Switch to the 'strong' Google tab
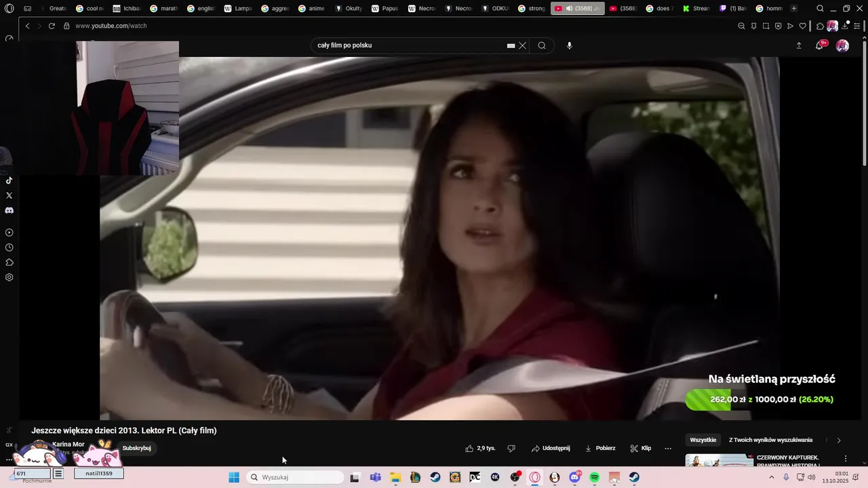Viewport: 868px width, 488px height. click(532, 9)
